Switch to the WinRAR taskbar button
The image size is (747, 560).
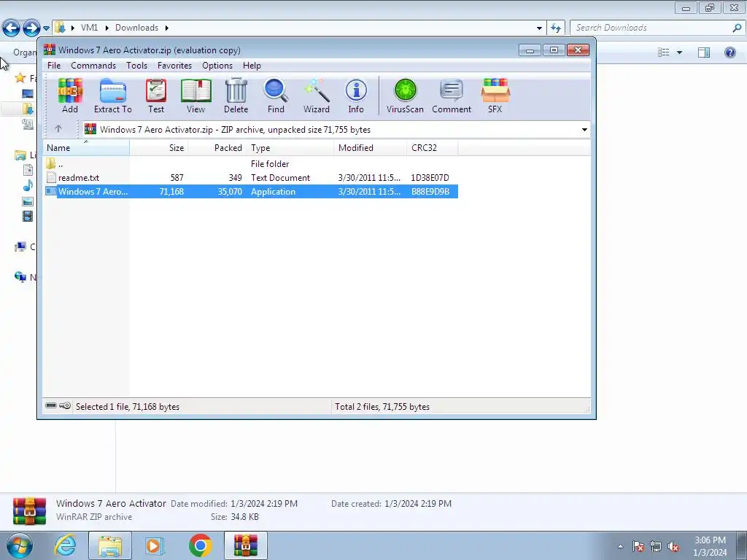point(246,545)
